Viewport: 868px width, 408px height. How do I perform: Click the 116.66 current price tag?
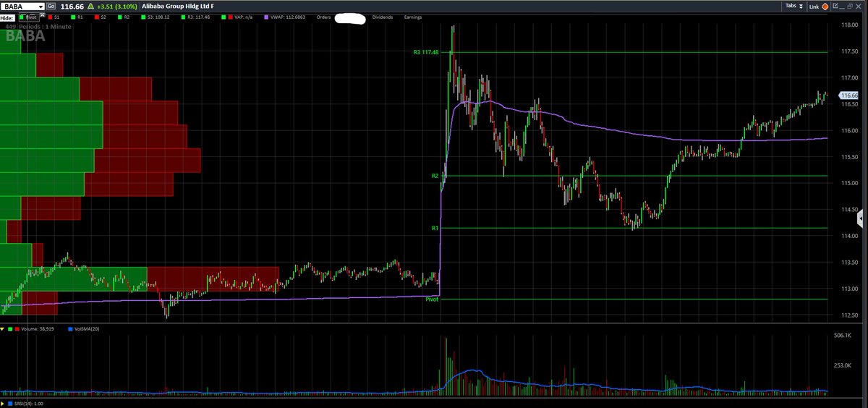click(x=848, y=95)
